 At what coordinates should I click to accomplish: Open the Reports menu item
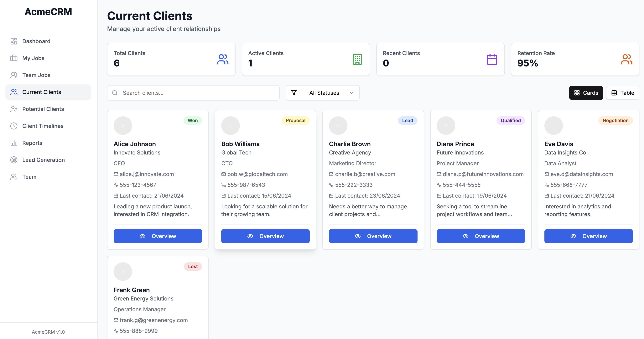point(48,143)
